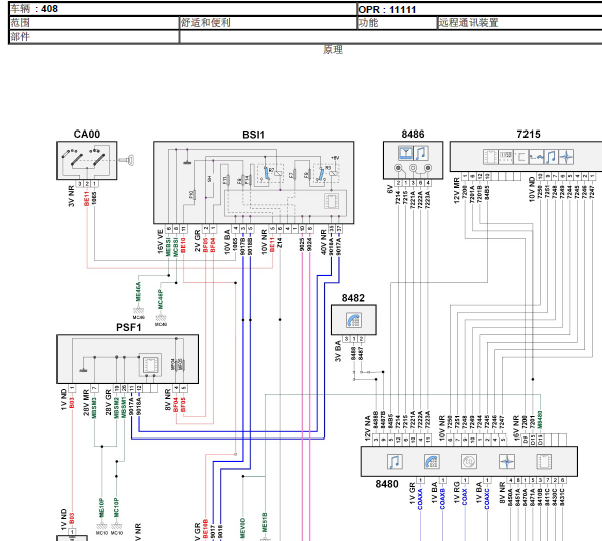Select the phone keypad icon in component 8482
This screenshot has height=541, width=602.
(353, 320)
